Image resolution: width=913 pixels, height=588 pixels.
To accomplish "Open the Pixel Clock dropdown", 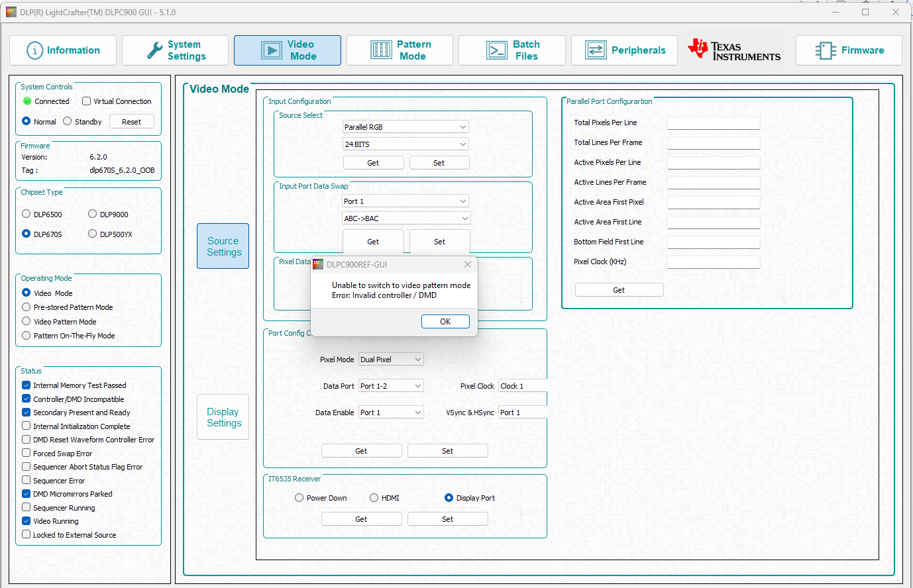I will click(523, 386).
